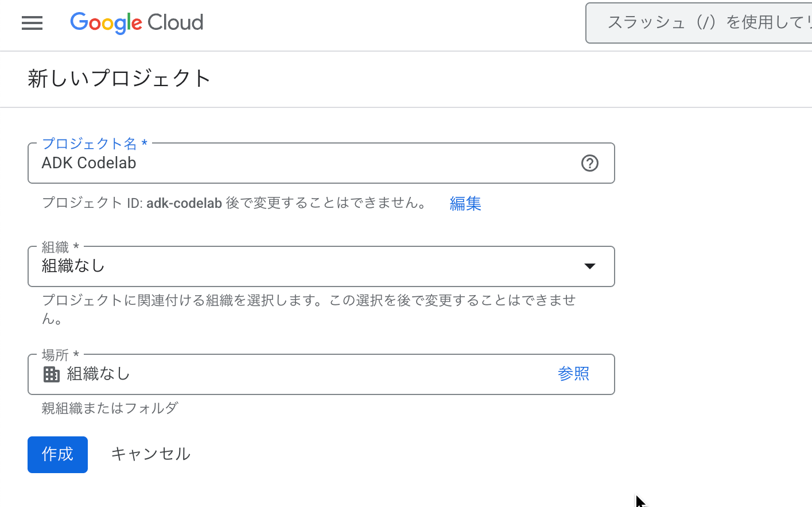Click the 作成 create button
Viewport: 812px width, 507px height.
[x=57, y=455]
